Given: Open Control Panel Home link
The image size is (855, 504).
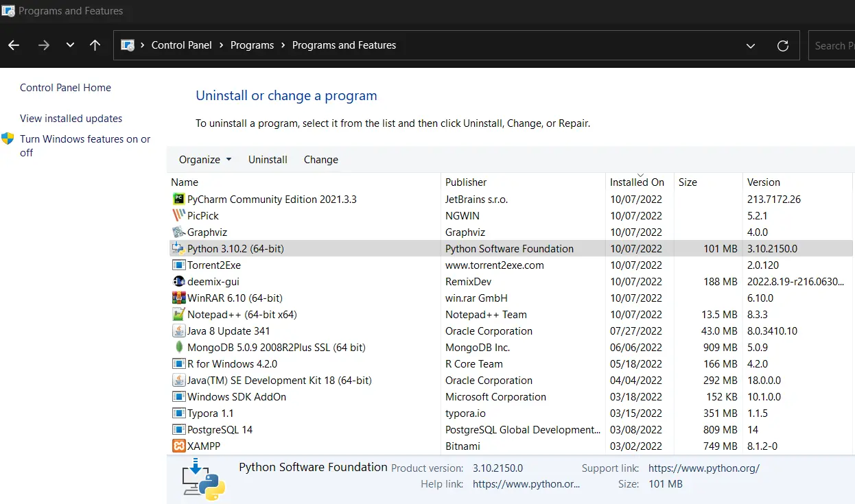Looking at the screenshot, I should coord(65,88).
